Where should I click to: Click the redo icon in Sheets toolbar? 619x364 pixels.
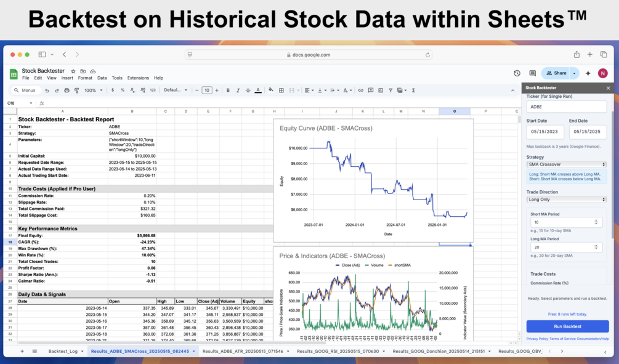tap(57, 91)
